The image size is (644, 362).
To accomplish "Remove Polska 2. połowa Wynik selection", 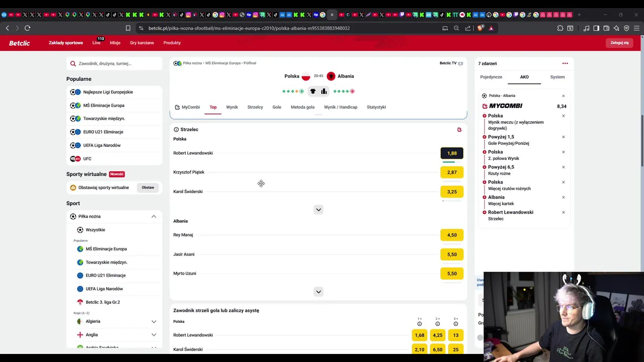I will (563, 152).
